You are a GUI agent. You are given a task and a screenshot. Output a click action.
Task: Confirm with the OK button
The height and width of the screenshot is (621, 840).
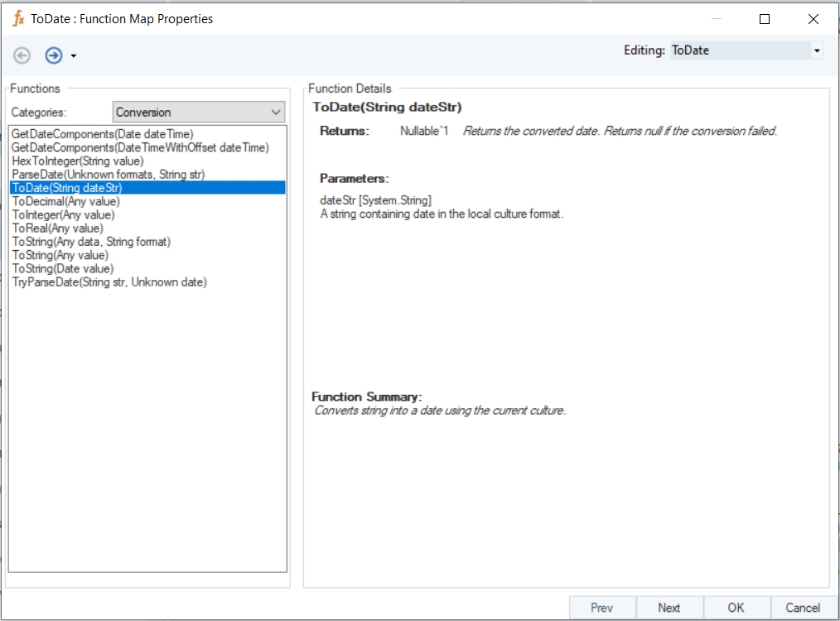736,608
